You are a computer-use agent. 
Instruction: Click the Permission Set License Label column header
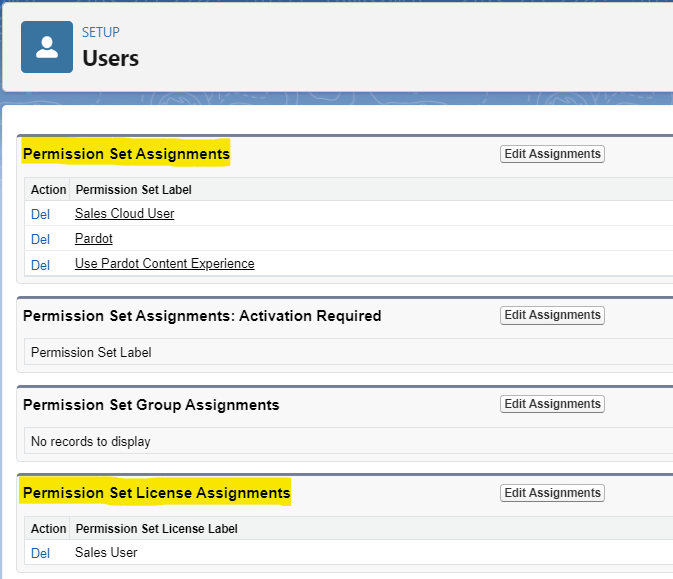[156, 528]
